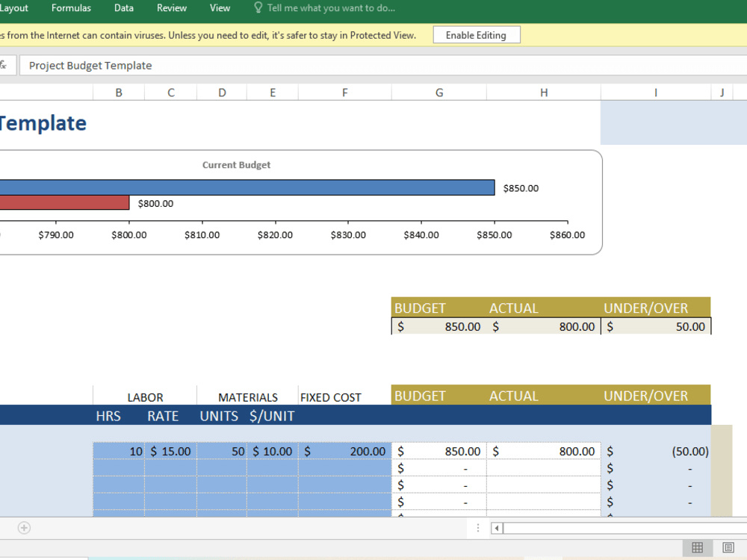This screenshot has width=747, height=560.
Task: Click the $830.00 axis label
Action: [x=348, y=234]
